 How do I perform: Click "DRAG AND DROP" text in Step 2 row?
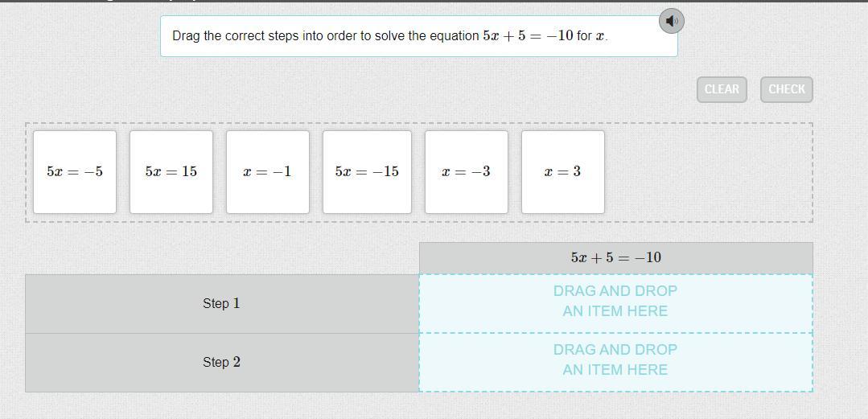(615, 350)
